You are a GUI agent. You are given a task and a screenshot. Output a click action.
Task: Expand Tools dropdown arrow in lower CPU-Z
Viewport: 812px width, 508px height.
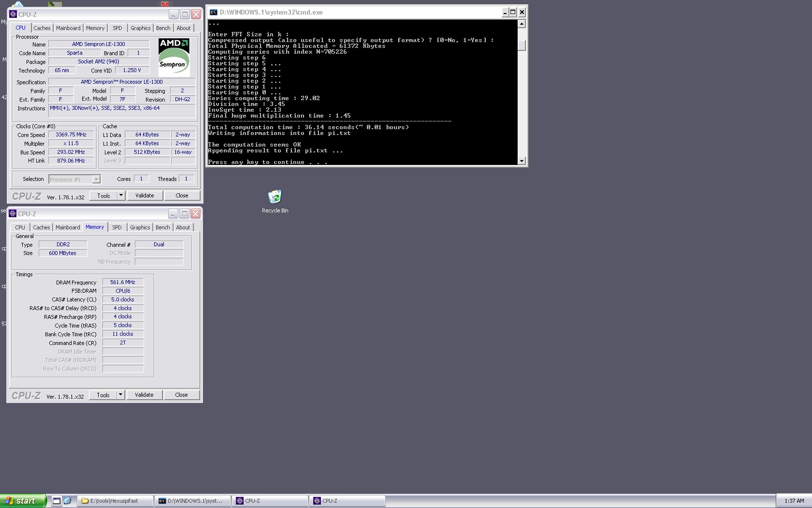[121, 395]
